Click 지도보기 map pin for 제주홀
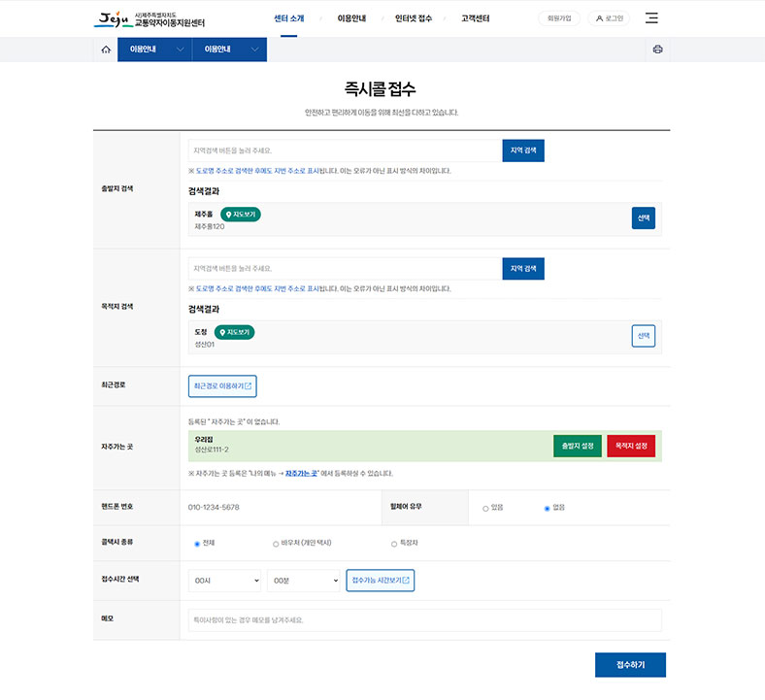Screen dimensions: 765x700 (x=241, y=215)
